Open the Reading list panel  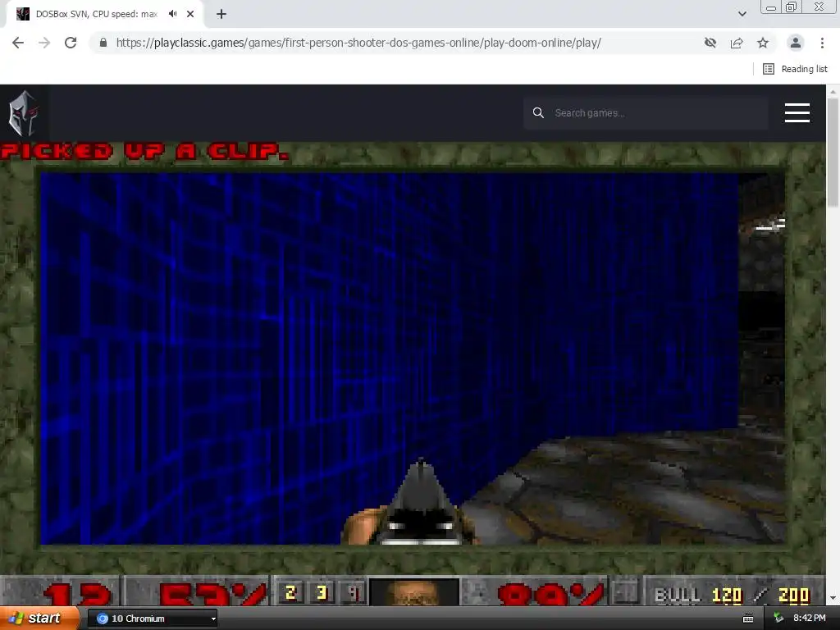click(x=795, y=69)
